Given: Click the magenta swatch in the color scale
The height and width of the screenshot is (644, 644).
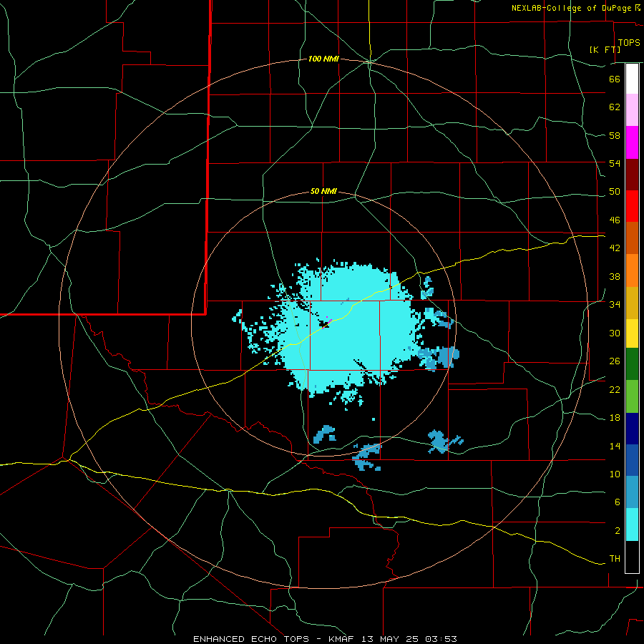Looking at the screenshot, I should 632,142.
